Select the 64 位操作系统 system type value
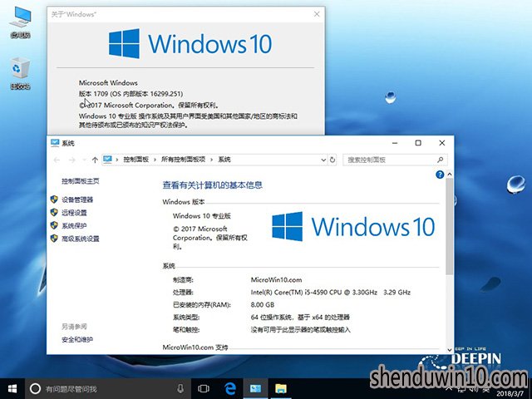This screenshot has height=399, width=532. 300,318
